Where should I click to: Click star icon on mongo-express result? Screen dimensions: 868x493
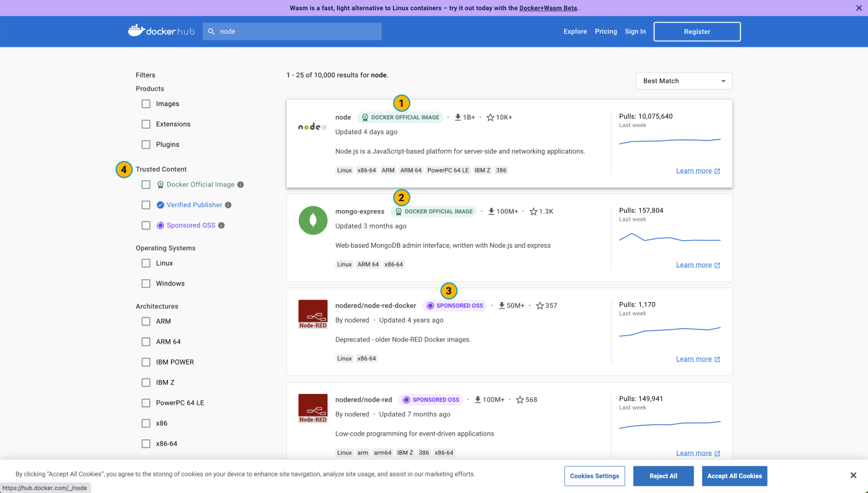534,211
